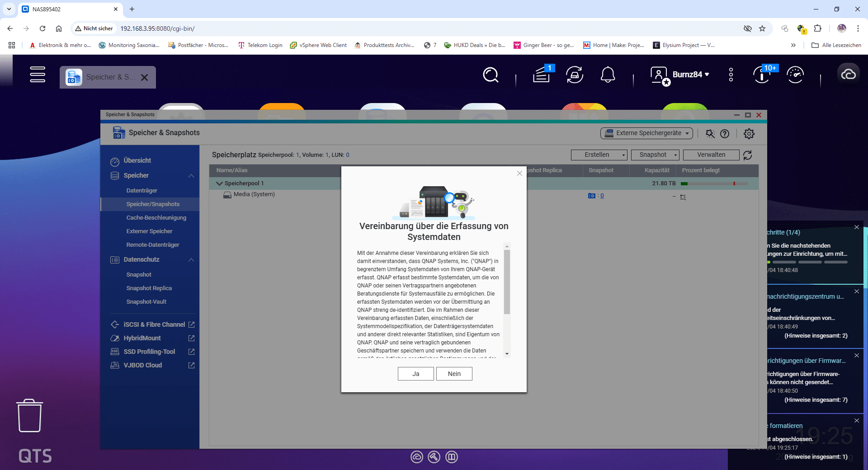Screen dimensions: 868x470
Task: Open the myQNAPcloud cloud icon
Action: click(x=848, y=74)
